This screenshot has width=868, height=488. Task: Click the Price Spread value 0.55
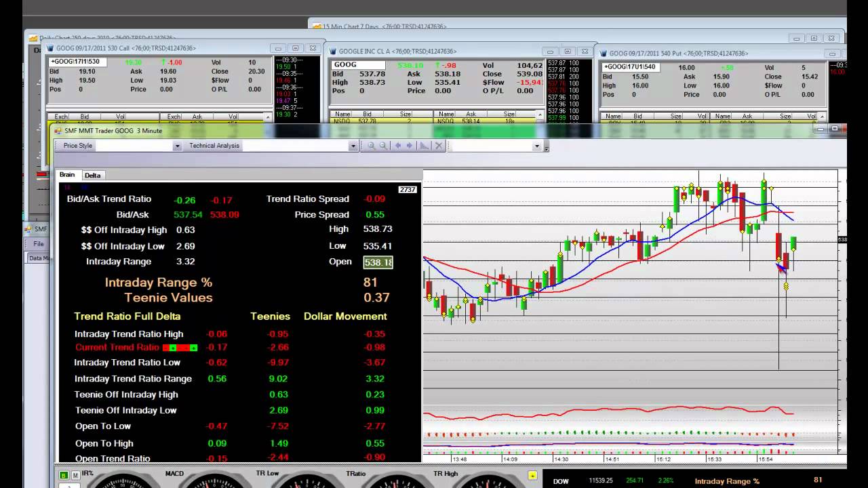[375, 215]
